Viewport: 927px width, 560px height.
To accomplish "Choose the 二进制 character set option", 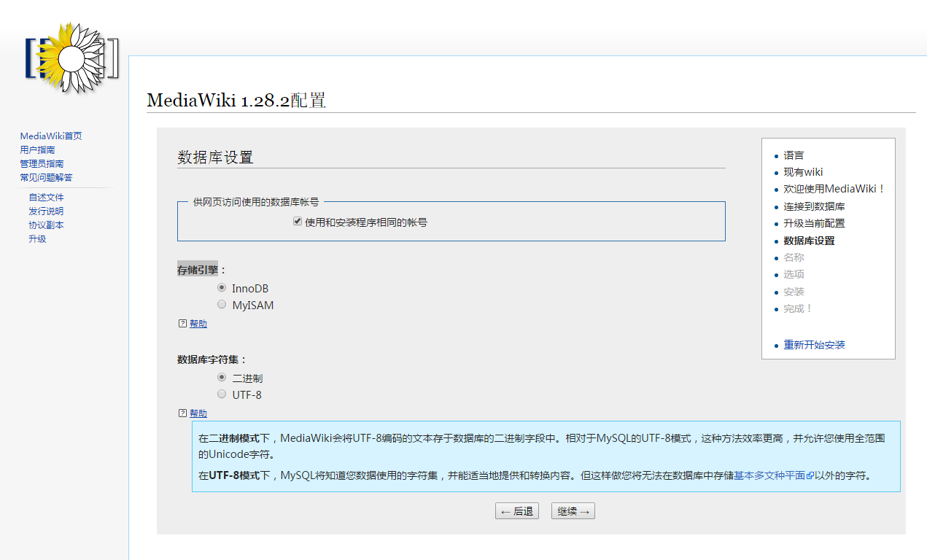I will click(222, 378).
